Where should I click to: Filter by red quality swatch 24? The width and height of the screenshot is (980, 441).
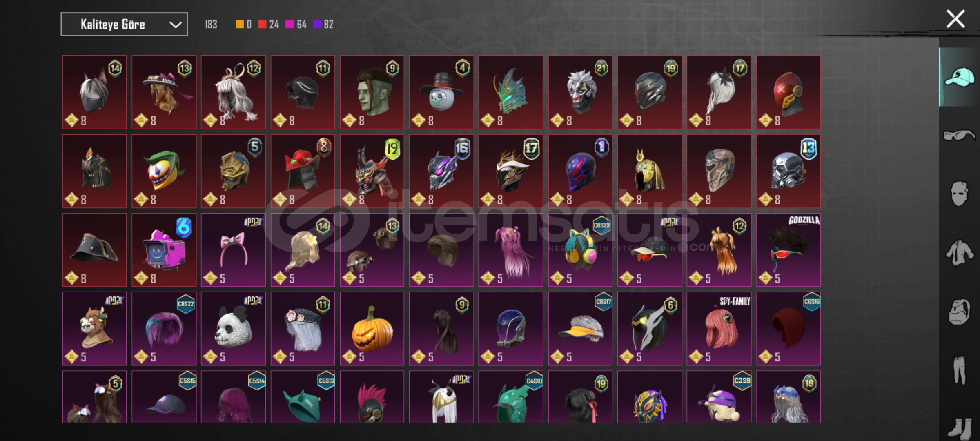click(x=269, y=24)
